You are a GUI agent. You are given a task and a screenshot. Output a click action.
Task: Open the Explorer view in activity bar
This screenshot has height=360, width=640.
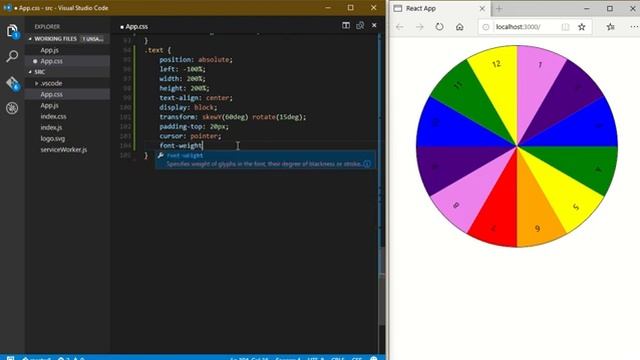tap(12, 31)
